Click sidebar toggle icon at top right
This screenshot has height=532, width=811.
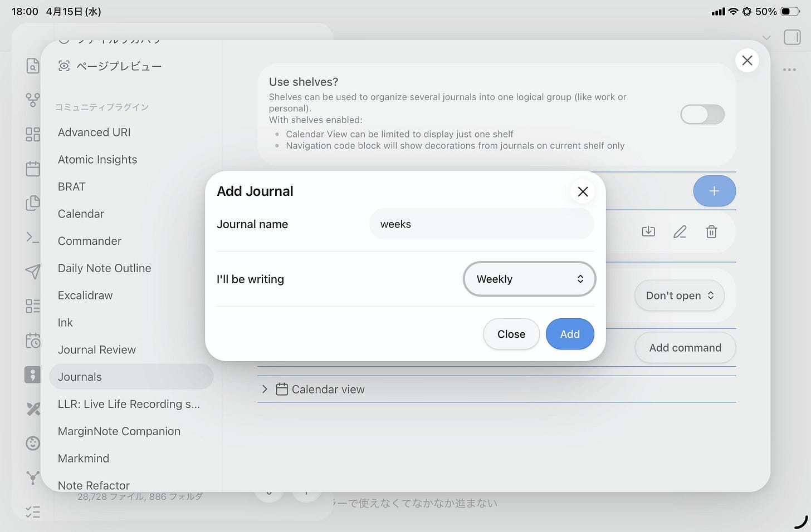click(792, 37)
